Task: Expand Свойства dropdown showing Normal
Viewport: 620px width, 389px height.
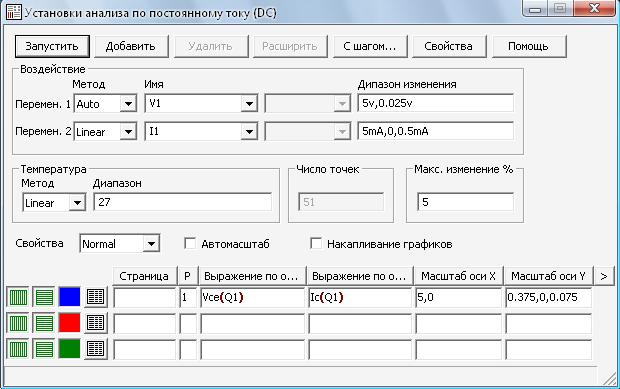Action: [151, 244]
